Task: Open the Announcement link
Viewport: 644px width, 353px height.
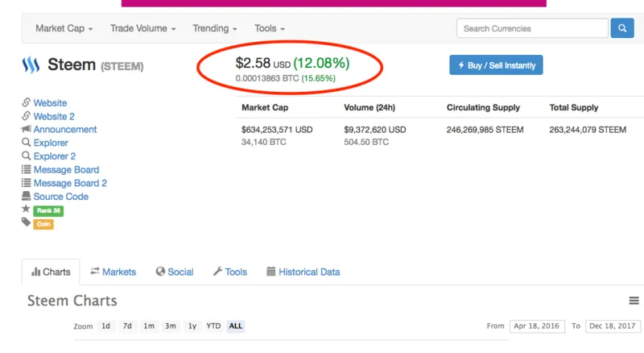Action: pyautogui.click(x=65, y=130)
